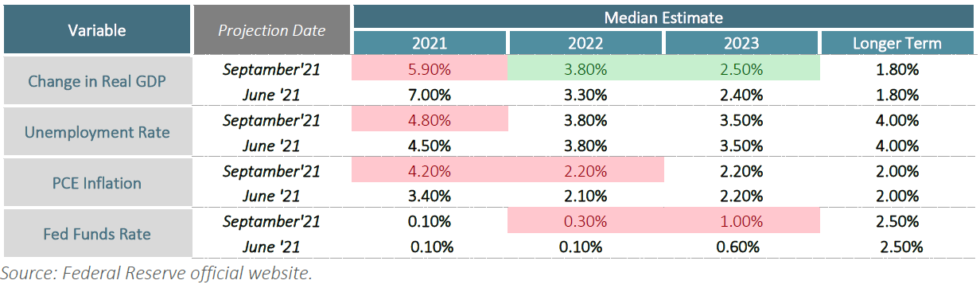This screenshot has height=288, width=980.
Task: Select the green 2.50% GDP cell
Action: coord(741,69)
